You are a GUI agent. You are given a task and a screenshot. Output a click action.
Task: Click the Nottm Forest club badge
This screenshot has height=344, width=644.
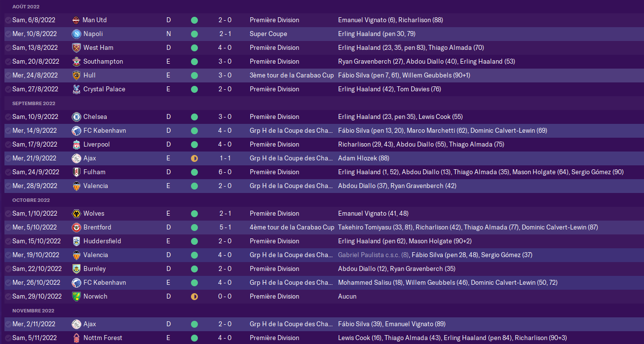(76, 338)
